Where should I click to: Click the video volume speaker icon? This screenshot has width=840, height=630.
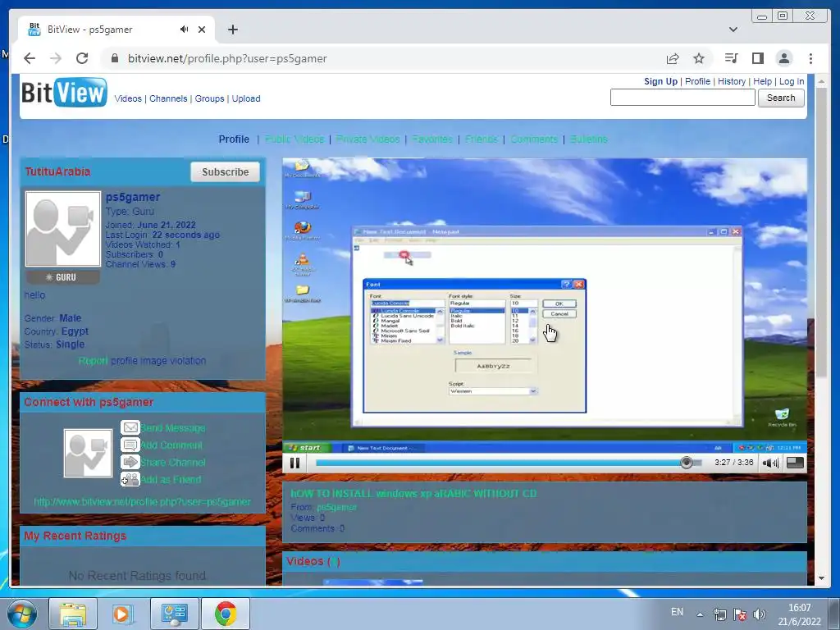tap(770, 463)
